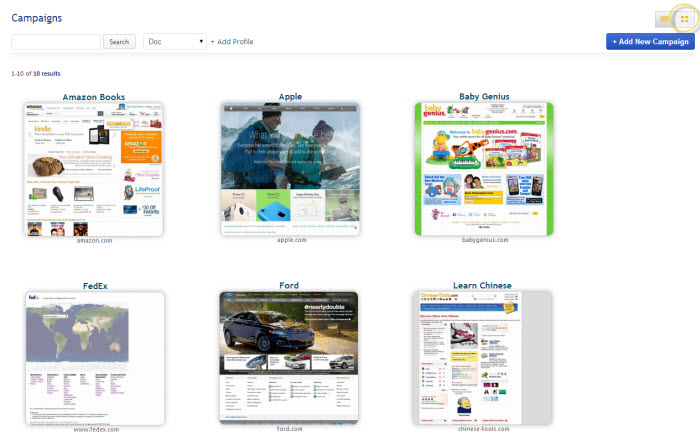Open the Baby Genius campaign title

pyautogui.click(x=484, y=97)
